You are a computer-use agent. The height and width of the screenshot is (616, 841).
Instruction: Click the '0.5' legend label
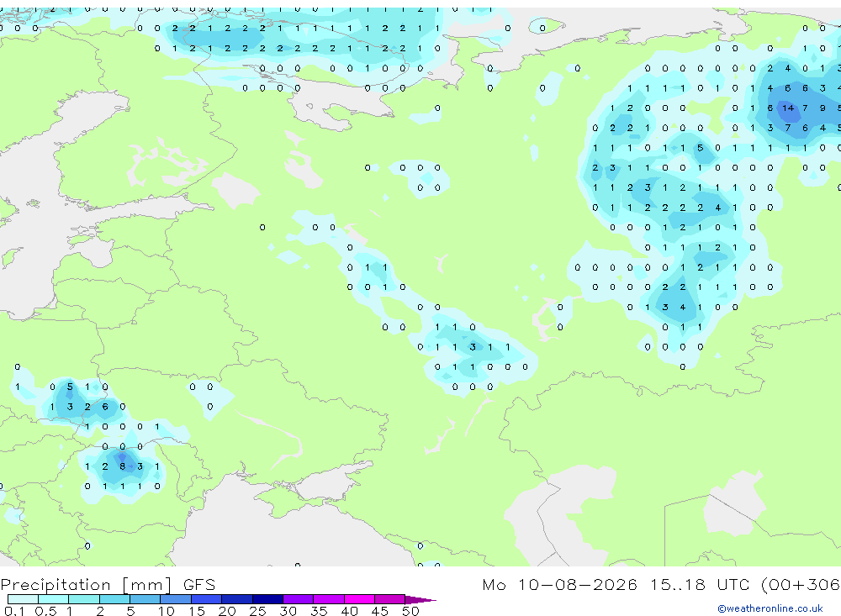45,611
